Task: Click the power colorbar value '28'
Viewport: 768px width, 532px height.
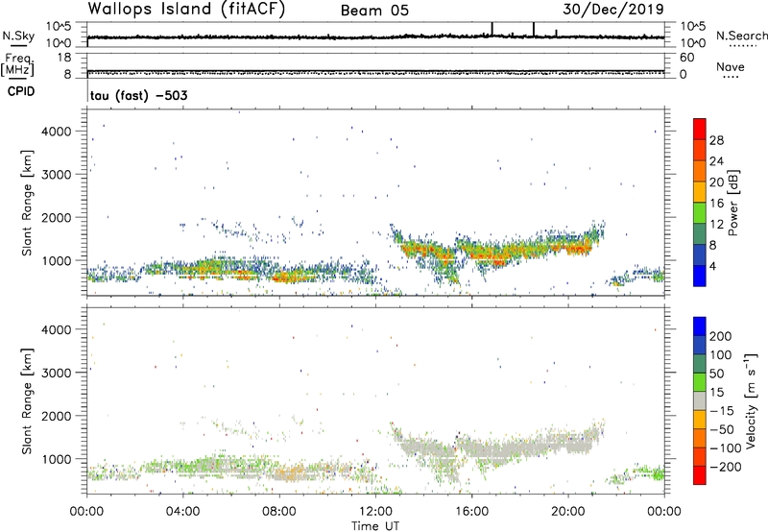Action: pyautogui.click(x=716, y=140)
